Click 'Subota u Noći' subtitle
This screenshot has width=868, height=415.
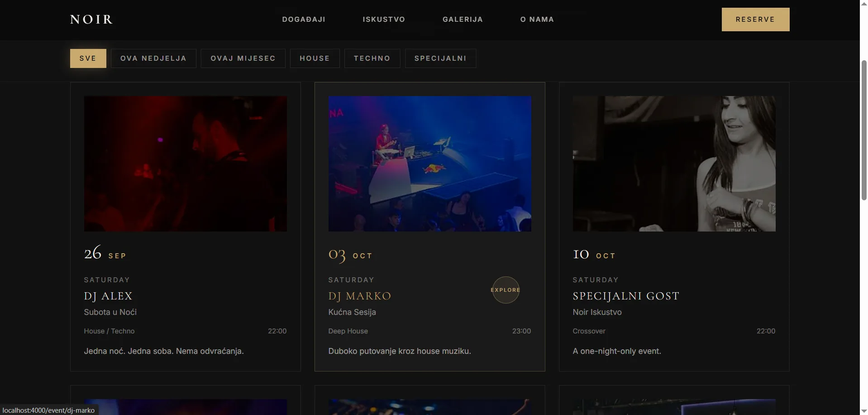pyautogui.click(x=110, y=312)
